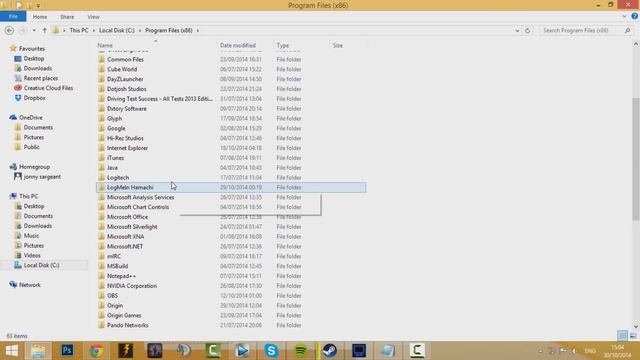Click Local Disk (C:) in the address bar
This screenshot has height=360, width=640.
click(117, 31)
